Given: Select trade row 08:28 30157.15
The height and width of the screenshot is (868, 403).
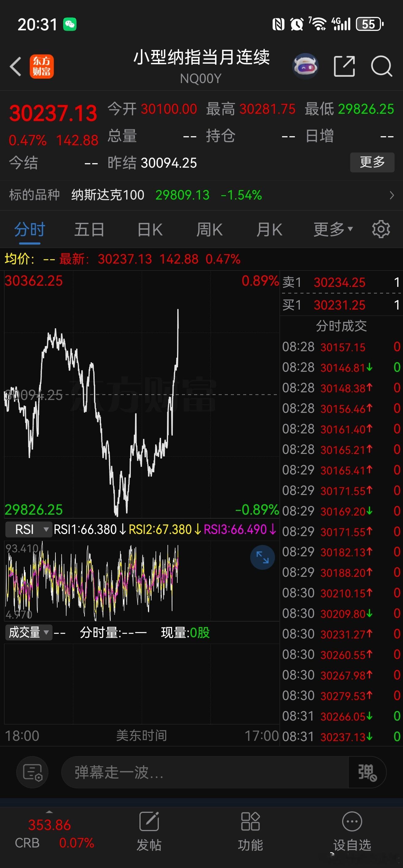Looking at the screenshot, I should tap(341, 347).
